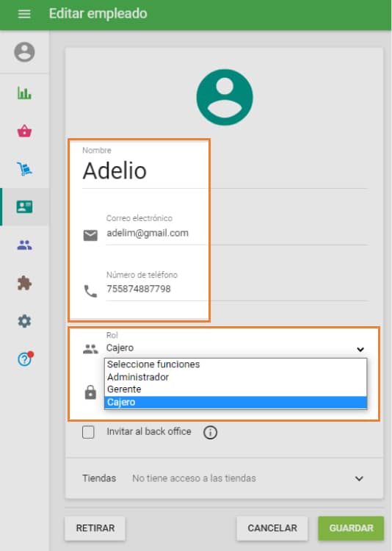Expand the Tiendas store access section
The height and width of the screenshot is (551, 392).
[x=359, y=478]
